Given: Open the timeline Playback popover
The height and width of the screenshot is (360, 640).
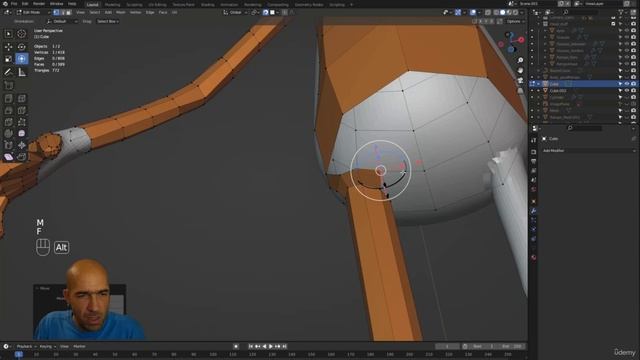Looking at the screenshot, I should (x=26, y=347).
